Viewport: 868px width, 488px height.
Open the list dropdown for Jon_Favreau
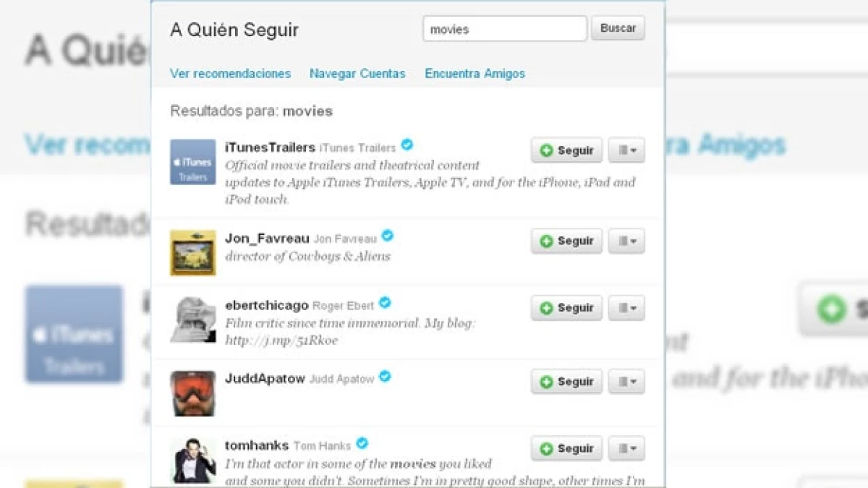pos(626,241)
